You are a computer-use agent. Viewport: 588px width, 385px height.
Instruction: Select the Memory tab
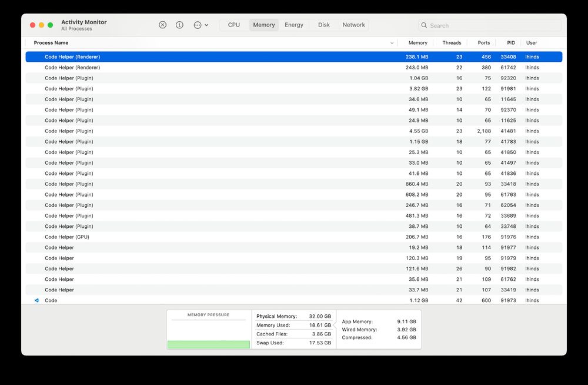263,25
